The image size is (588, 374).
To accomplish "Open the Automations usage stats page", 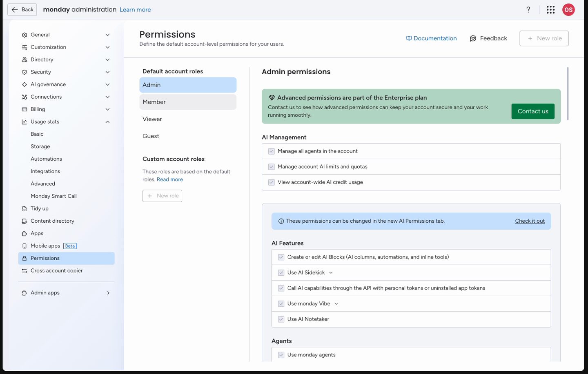I will [47, 159].
